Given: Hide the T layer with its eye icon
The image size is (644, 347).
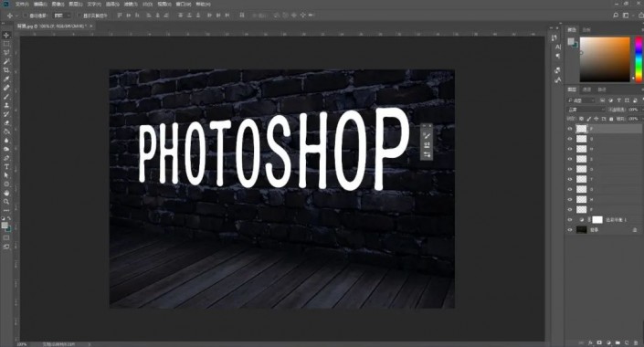Looking at the screenshot, I should pos(570,179).
